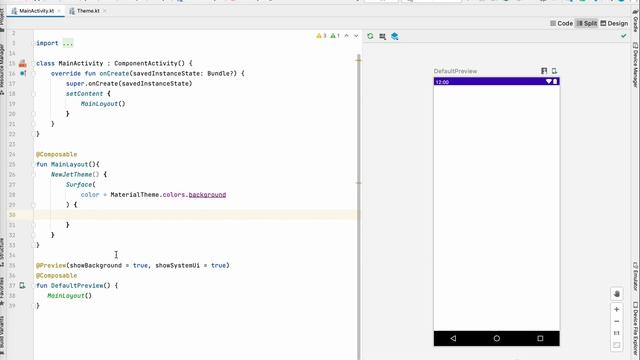This screenshot has height=360, width=640.
Task: Switch editor to Code view
Action: 561,23
